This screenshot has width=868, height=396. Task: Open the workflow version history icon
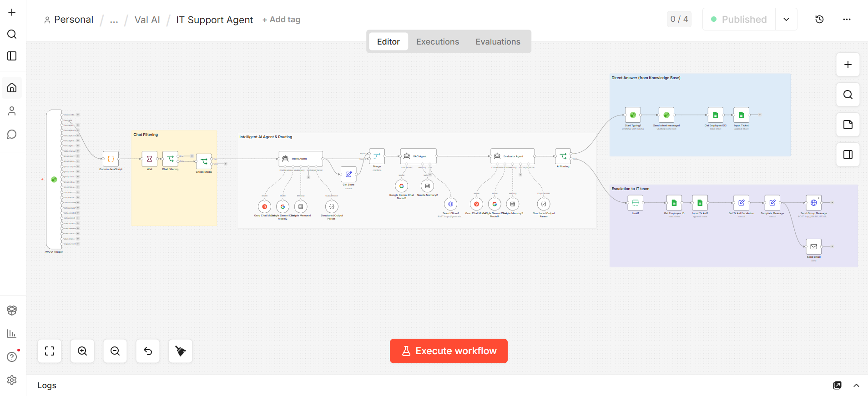(819, 19)
